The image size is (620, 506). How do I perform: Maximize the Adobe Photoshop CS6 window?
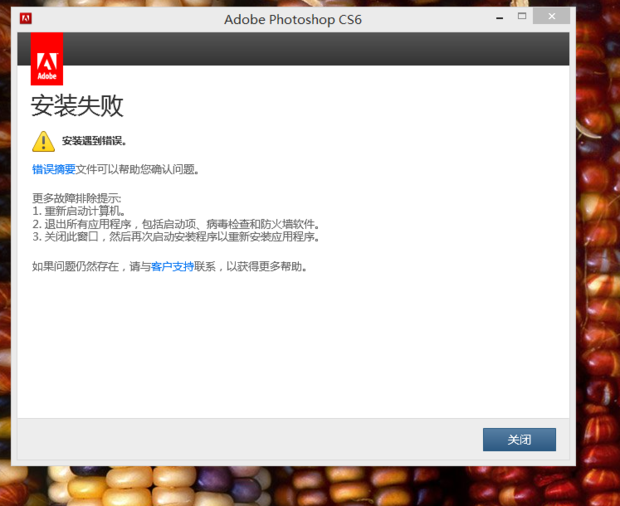tap(522, 16)
